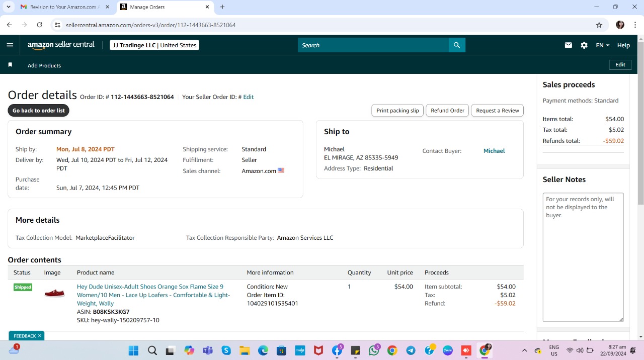644x360 pixels.
Task: Go back with the browser back arrow
Action: (9, 25)
